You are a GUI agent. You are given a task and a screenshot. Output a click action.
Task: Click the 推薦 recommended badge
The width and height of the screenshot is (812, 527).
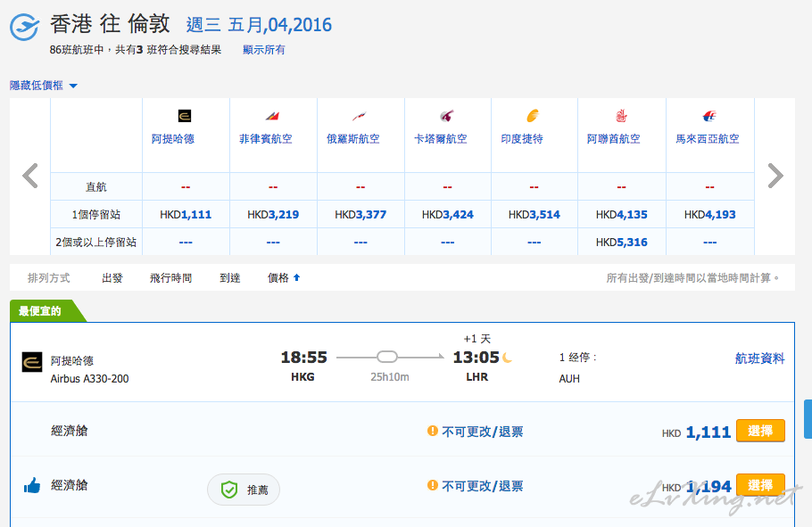[x=244, y=490]
